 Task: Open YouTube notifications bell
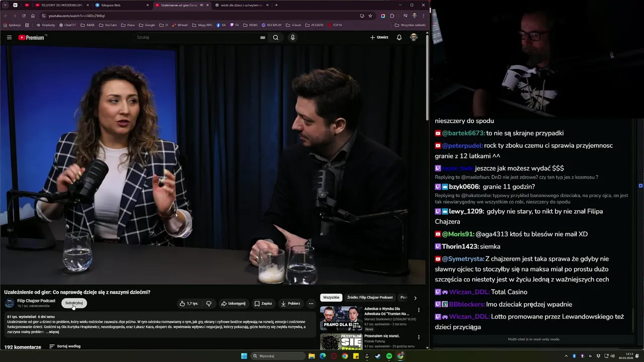pyautogui.click(x=399, y=37)
